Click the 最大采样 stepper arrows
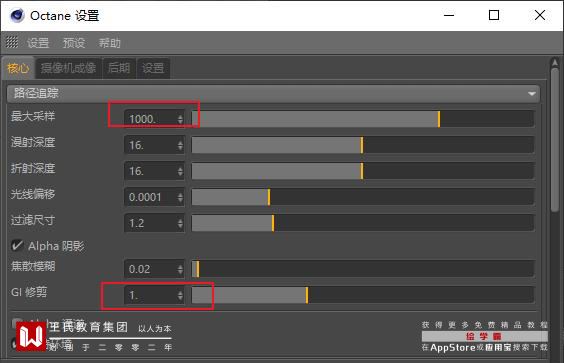 coord(180,119)
